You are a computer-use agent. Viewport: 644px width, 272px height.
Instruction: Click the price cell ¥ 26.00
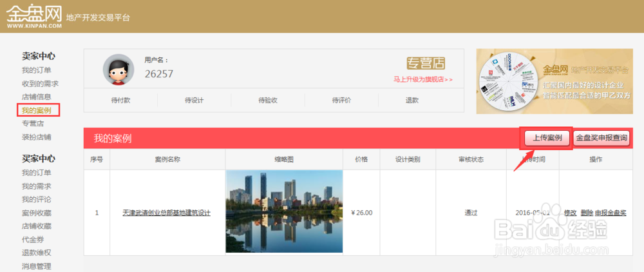[x=362, y=213]
